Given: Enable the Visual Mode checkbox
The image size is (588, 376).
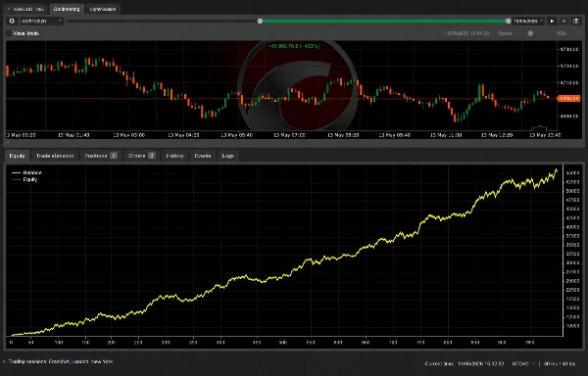Looking at the screenshot, I should click(9, 33).
